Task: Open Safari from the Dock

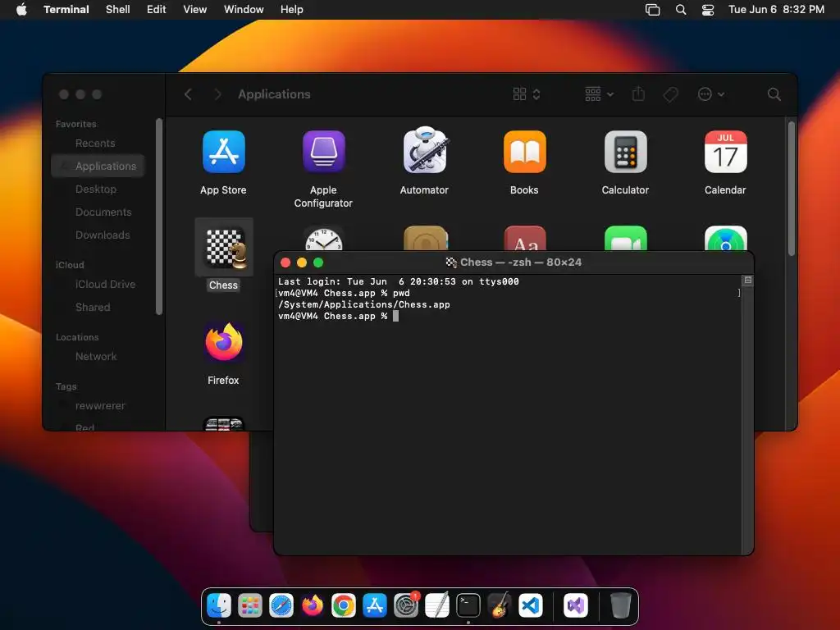Action: point(281,605)
